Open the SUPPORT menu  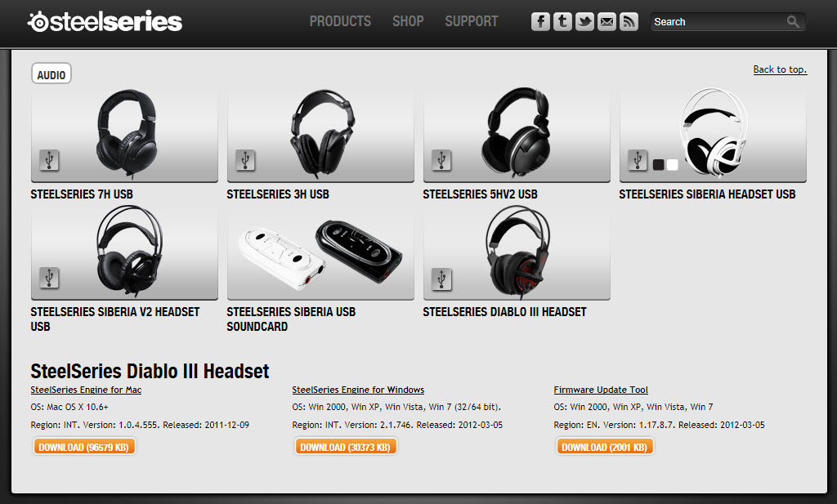tap(472, 21)
